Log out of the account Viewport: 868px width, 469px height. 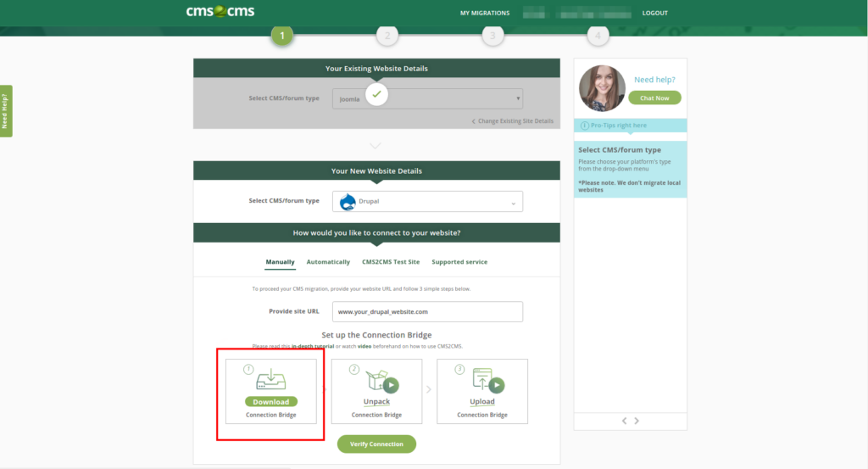click(x=655, y=13)
